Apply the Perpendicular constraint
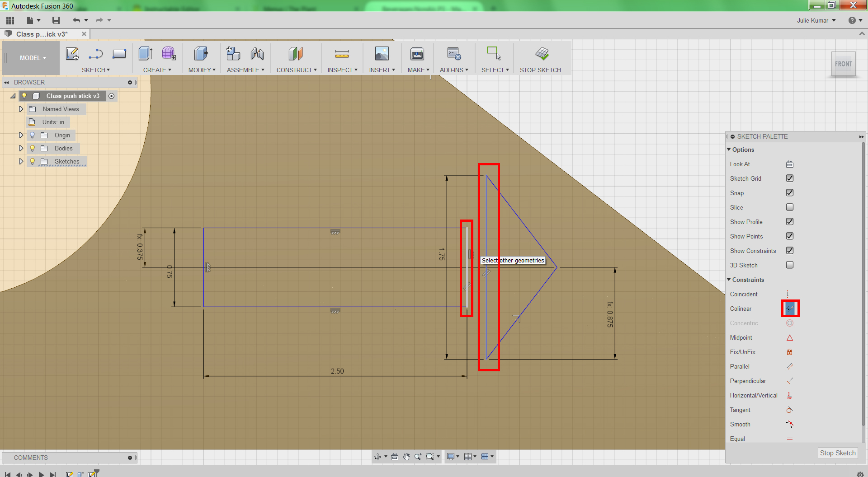 pyautogui.click(x=790, y=381)
